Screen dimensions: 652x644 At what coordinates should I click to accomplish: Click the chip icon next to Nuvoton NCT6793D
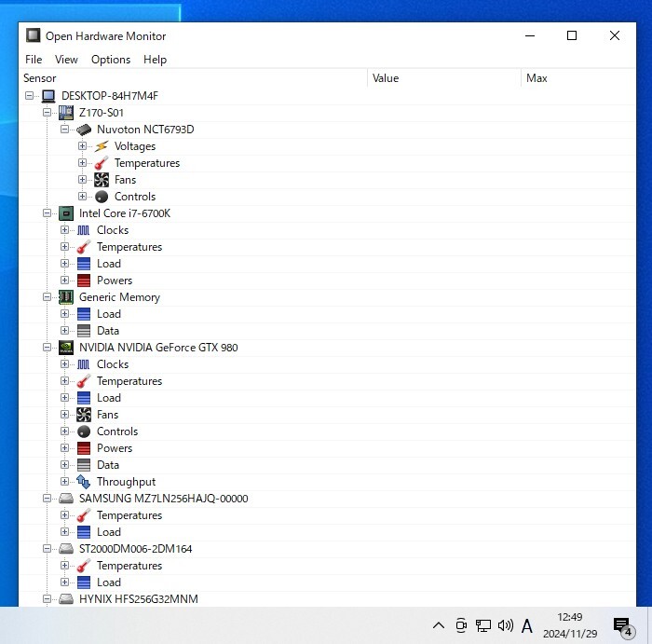[x=84, y=130]
